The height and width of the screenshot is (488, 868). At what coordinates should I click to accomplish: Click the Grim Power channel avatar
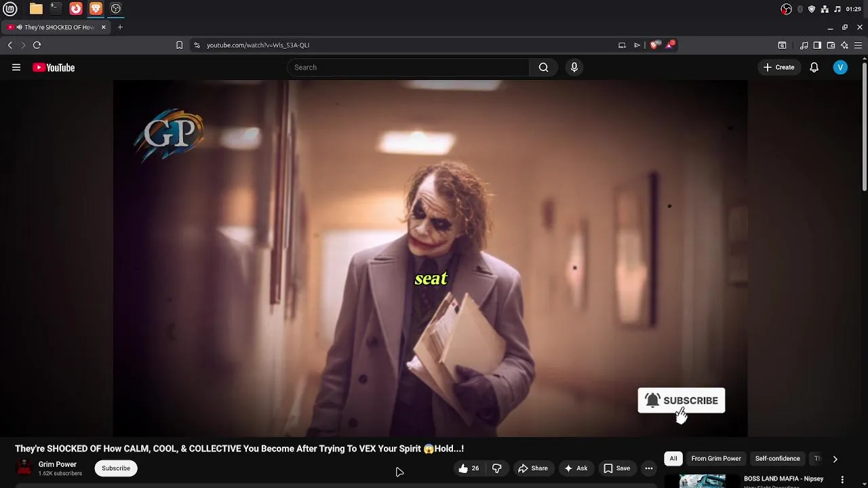(24, 468)
